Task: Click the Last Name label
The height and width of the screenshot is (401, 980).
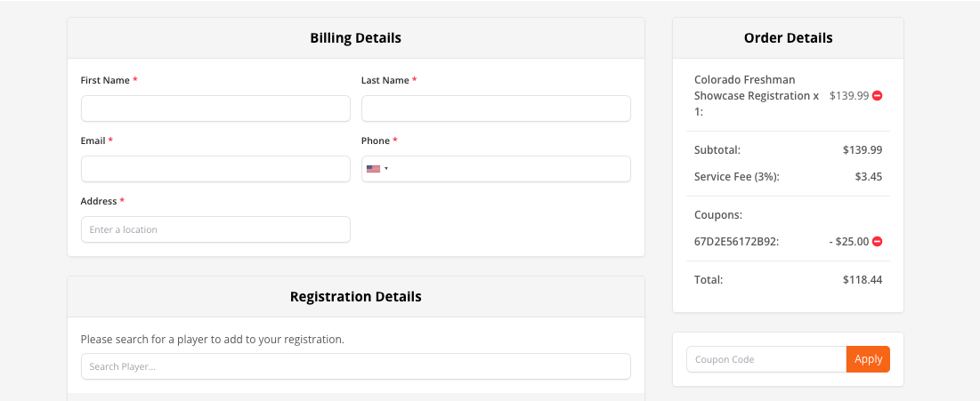Action: [x=385, y=81]
